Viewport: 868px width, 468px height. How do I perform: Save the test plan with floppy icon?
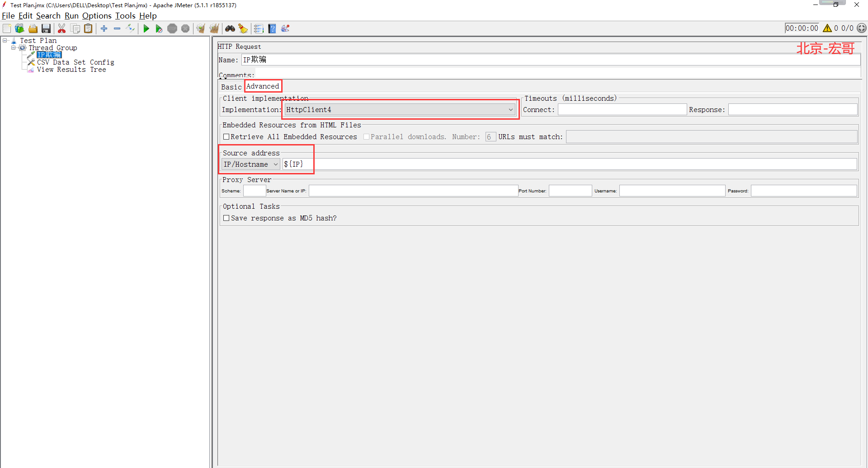[46, 28]
